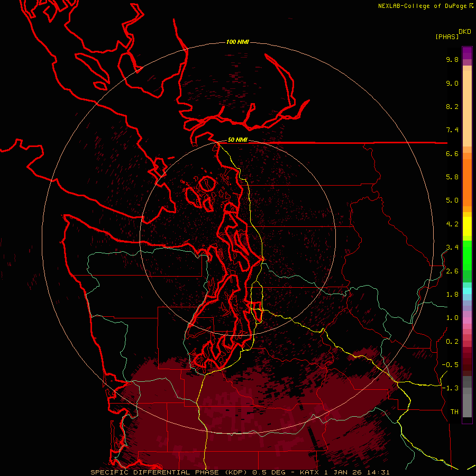Click the 1.8 scale value

click(452, 295)
